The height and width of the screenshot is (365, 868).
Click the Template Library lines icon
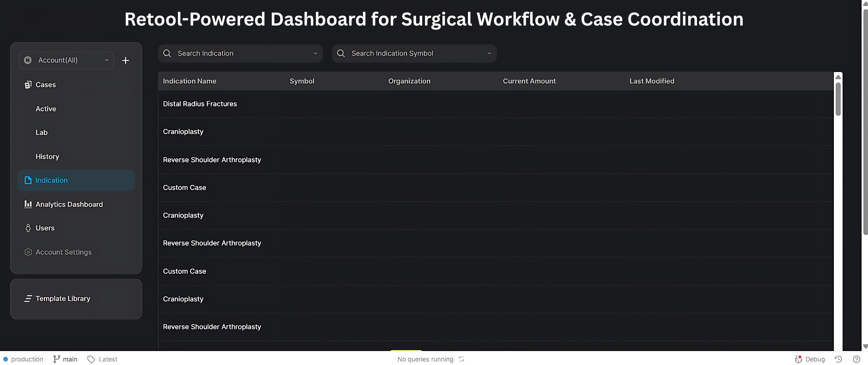[28, 298]
